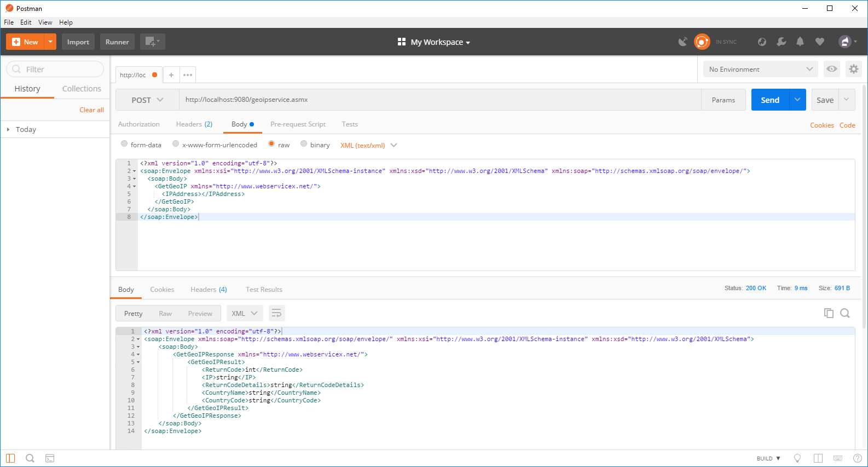Select x-www-form-urlencoded body type
Screen dimensions: 868x467
[x=176, y=144]
